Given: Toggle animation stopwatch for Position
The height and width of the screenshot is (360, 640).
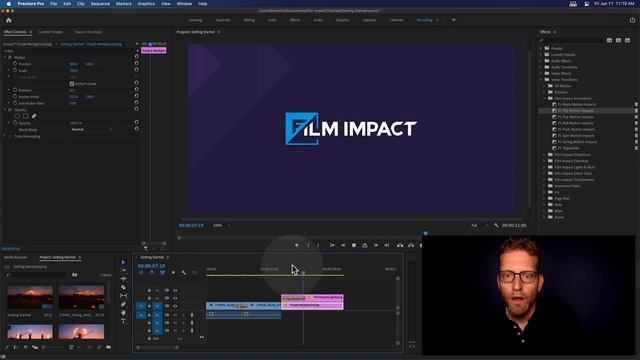Looking at the screenshot, I should (15, 64).
